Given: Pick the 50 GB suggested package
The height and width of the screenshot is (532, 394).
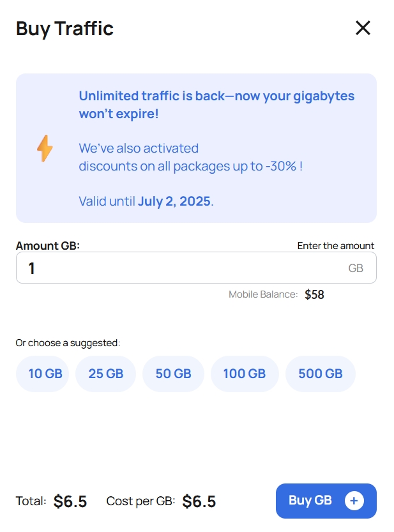Looking at the screenshot, I should [173, 374].
